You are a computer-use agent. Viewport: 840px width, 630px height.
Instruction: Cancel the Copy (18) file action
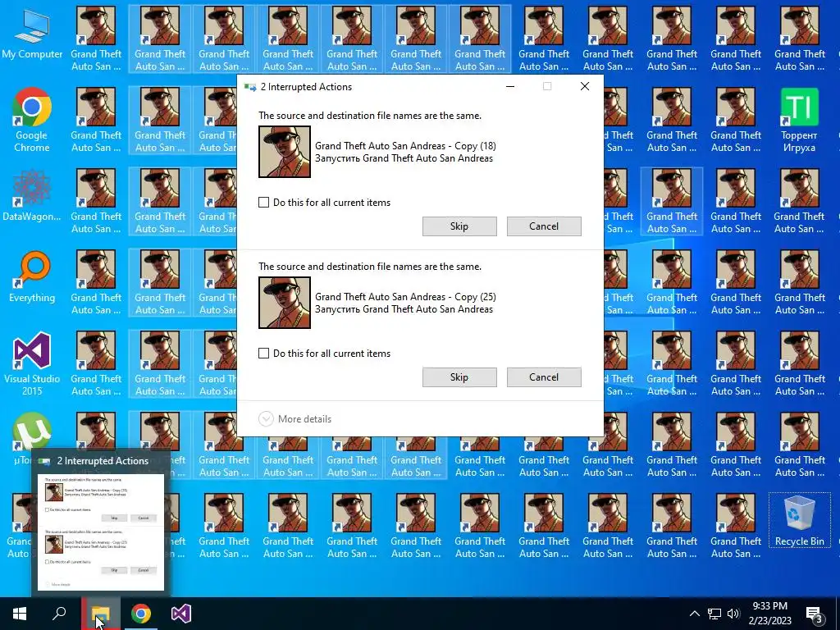pyautogui.click(x=544, y=226)
